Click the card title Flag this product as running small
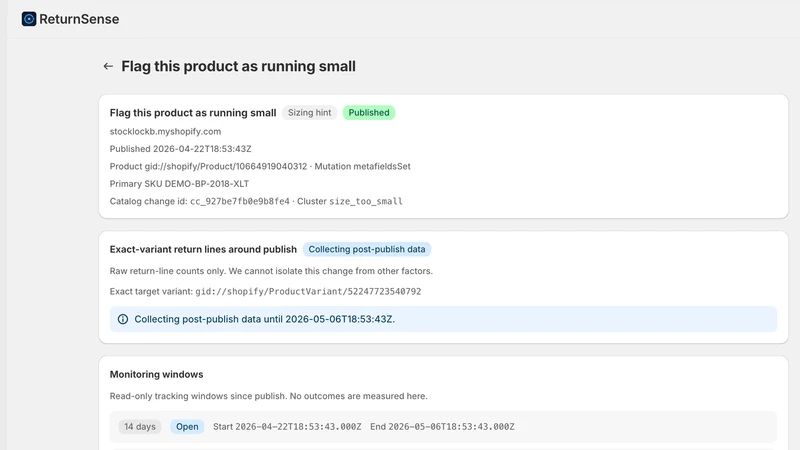800x450 pixels. click(193, 113)
